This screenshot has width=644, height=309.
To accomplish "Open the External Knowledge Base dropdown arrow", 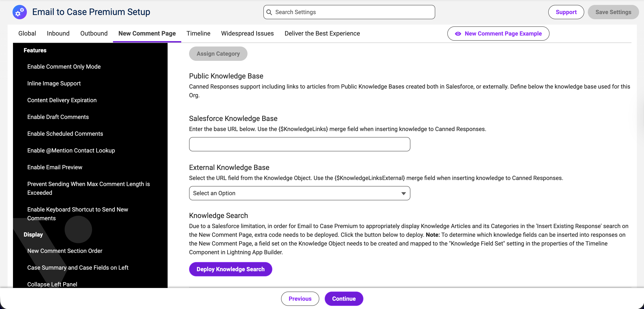I will (403, 193).
